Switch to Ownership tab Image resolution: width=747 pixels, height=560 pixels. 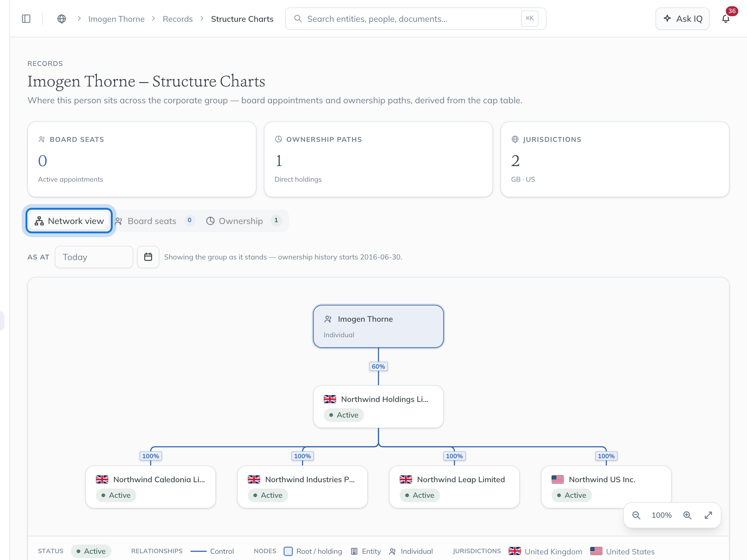pyautogui.click(x=244, y=221)
